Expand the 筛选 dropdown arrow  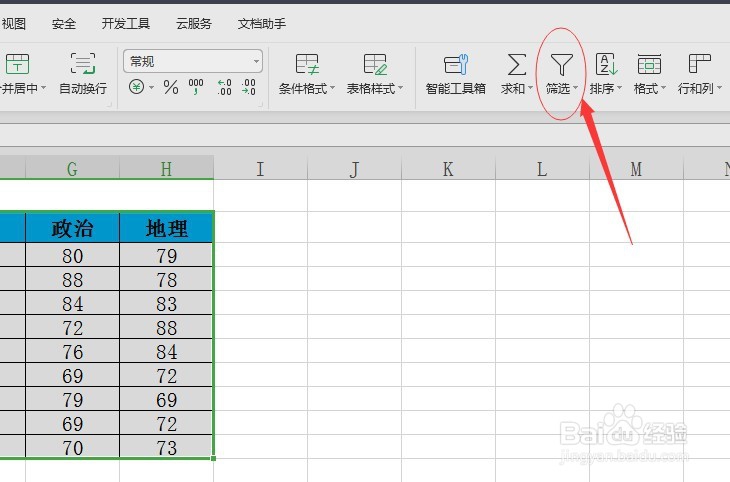[x=575, y=88]
